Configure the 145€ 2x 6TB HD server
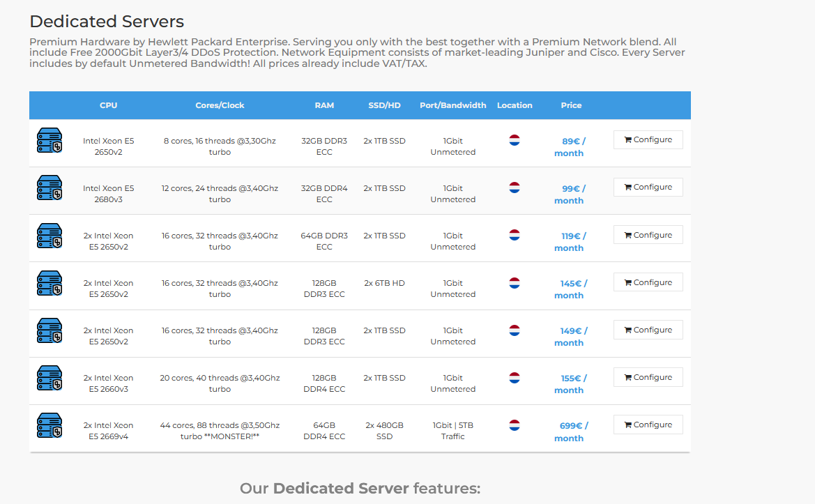Screen dimensions: 815x504 point(648,282)
